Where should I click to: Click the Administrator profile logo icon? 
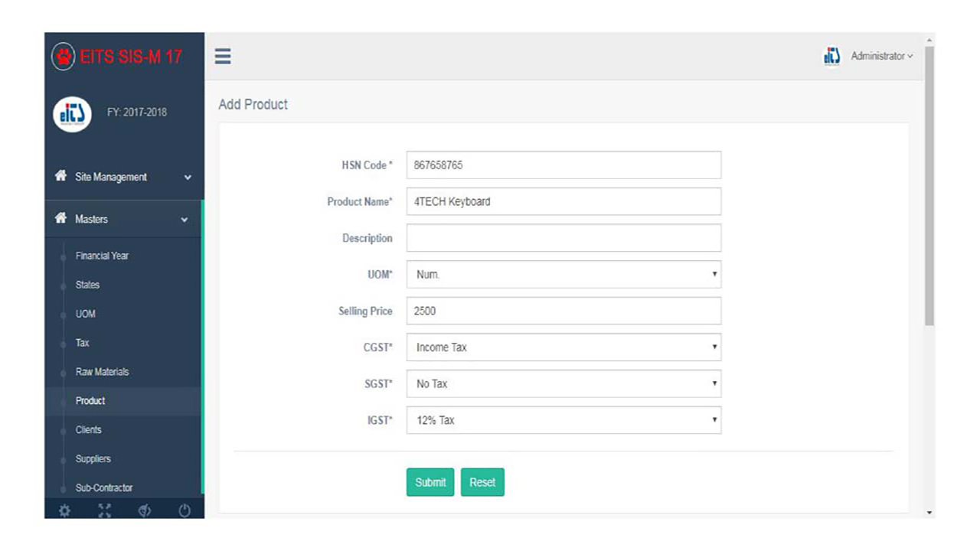832,56
